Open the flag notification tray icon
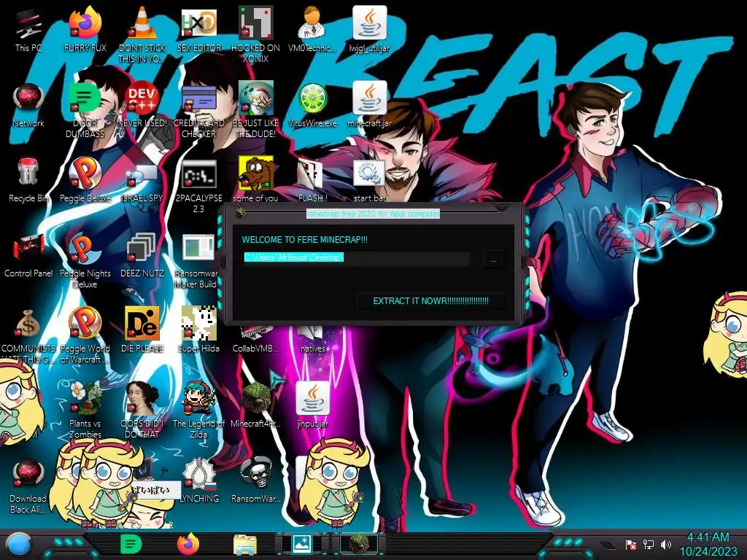 point(631,544)
